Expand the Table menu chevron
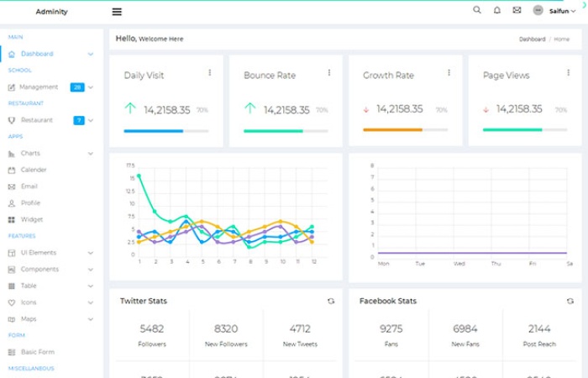The image size is (588, 378). pyautogui.click(x=91, y=286)
